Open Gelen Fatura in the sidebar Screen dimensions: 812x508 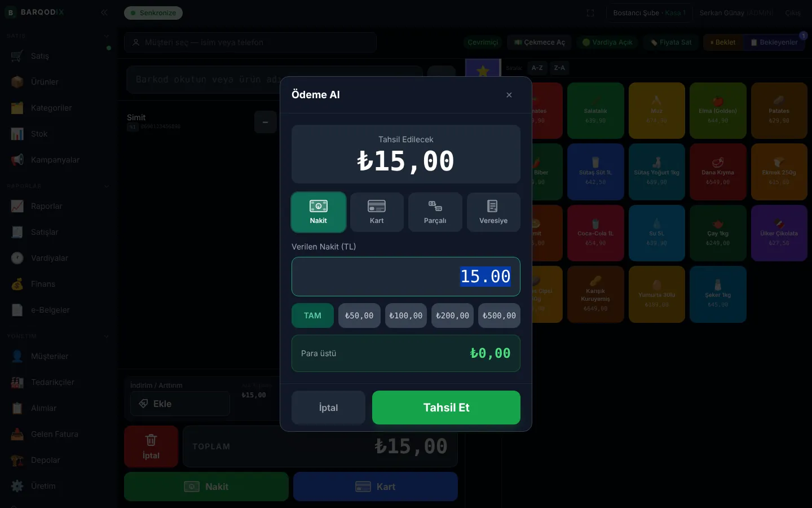click(x=59, y=434)
